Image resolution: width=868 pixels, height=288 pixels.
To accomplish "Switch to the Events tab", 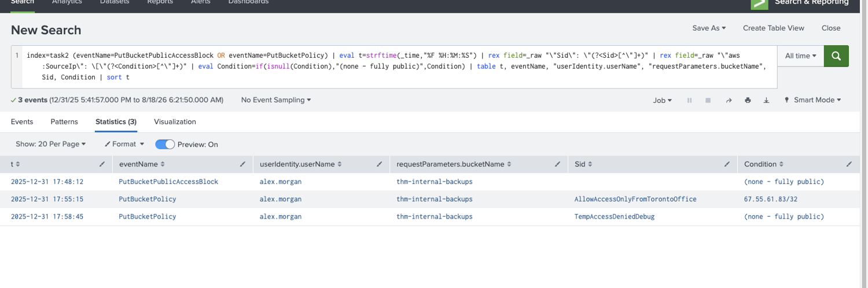I will tap(22, 122).
